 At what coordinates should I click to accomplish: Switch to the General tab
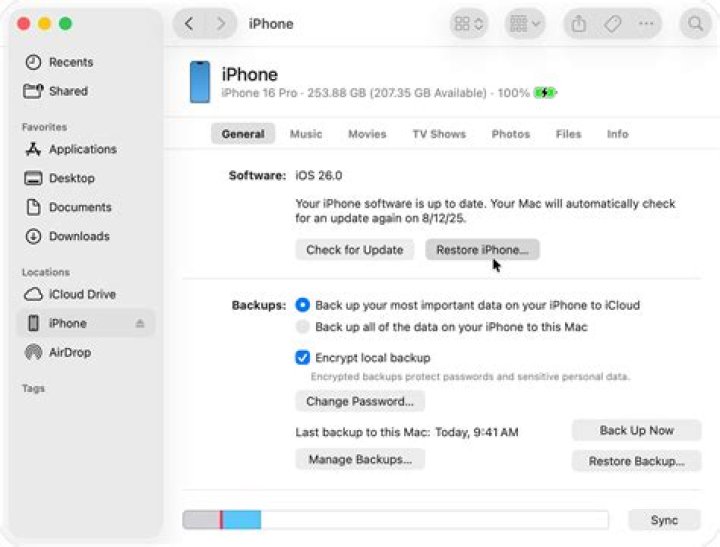[243, 134]
